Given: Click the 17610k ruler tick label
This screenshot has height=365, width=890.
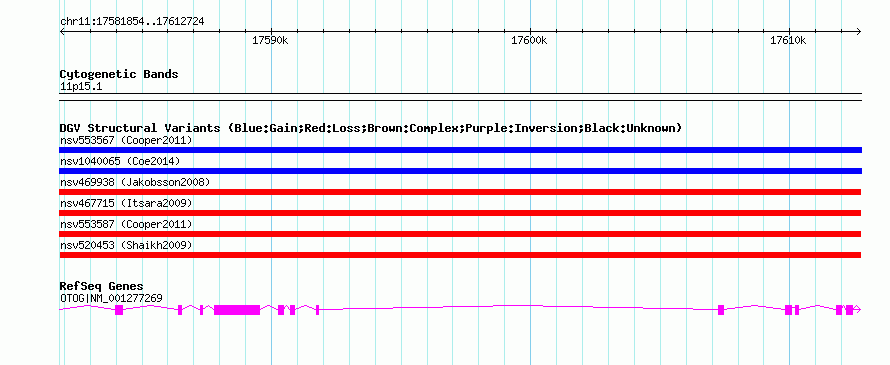Looking at the screenshot, I should click(x=788, y=40).
